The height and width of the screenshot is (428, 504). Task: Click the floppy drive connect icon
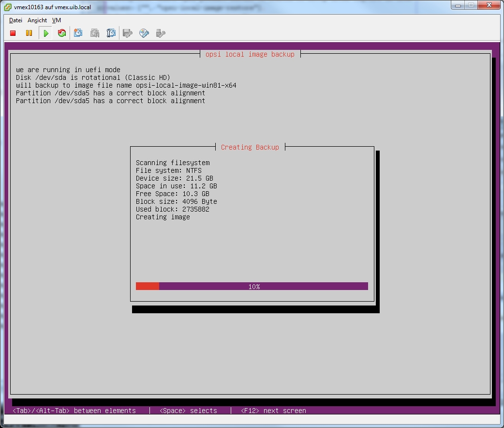(128, 33)
